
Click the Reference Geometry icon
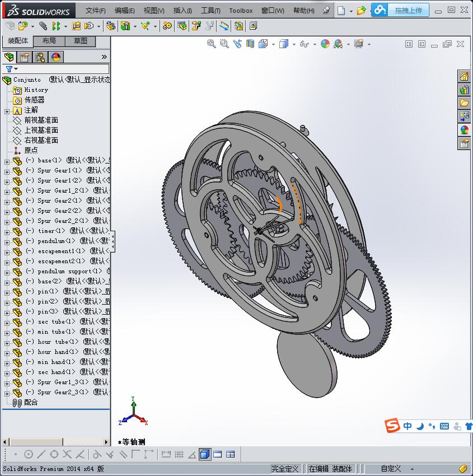[x=146, y=26]
